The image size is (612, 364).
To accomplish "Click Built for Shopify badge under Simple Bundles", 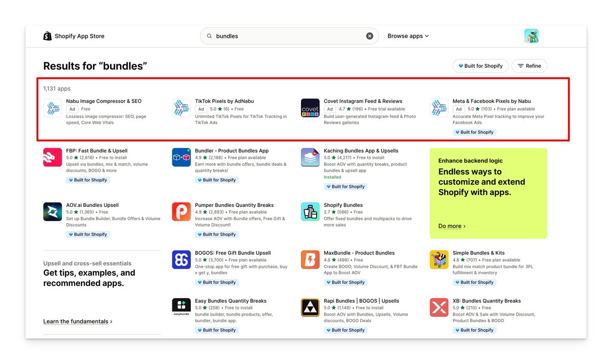I will pos(474,282).
